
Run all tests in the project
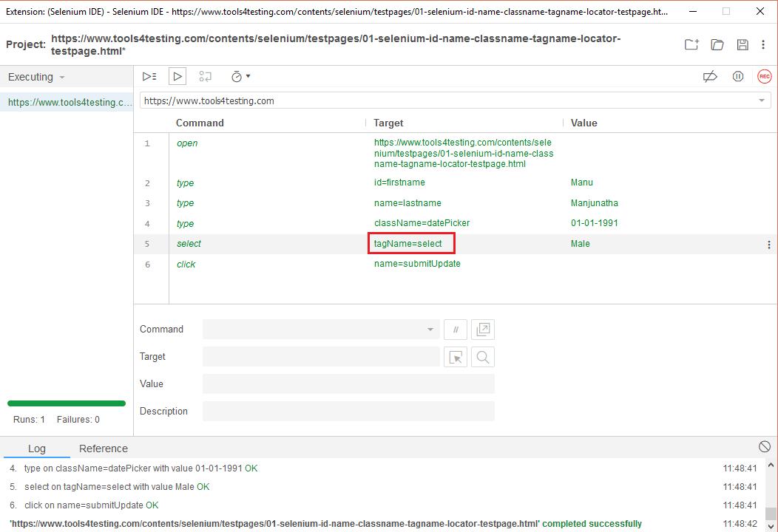click(149, 76)
